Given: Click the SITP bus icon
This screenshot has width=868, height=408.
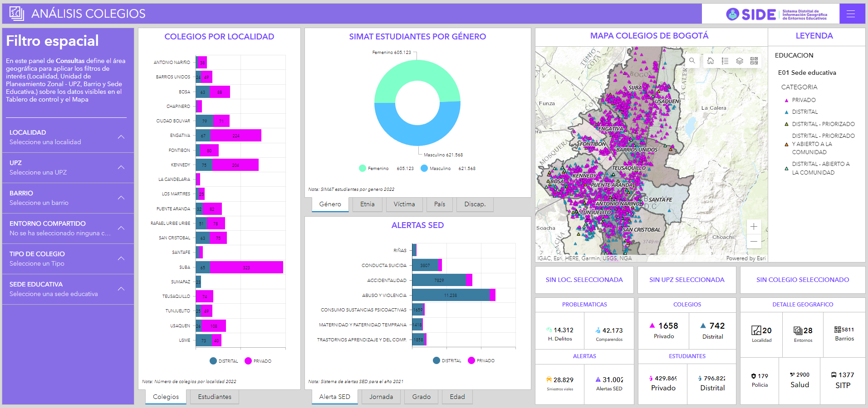Looking at the screenshot, I should pyautogui.click(x=834, y=375).
